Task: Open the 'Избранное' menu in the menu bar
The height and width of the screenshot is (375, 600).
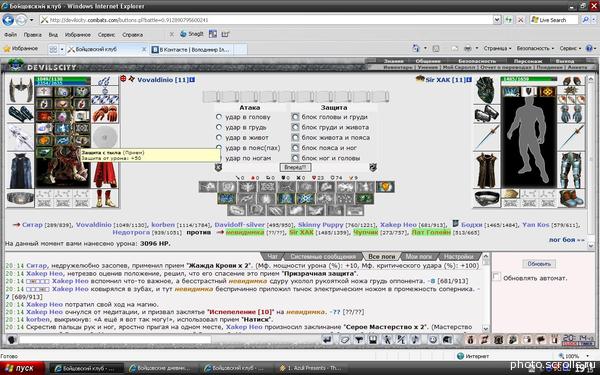Action: pos(78,34)
